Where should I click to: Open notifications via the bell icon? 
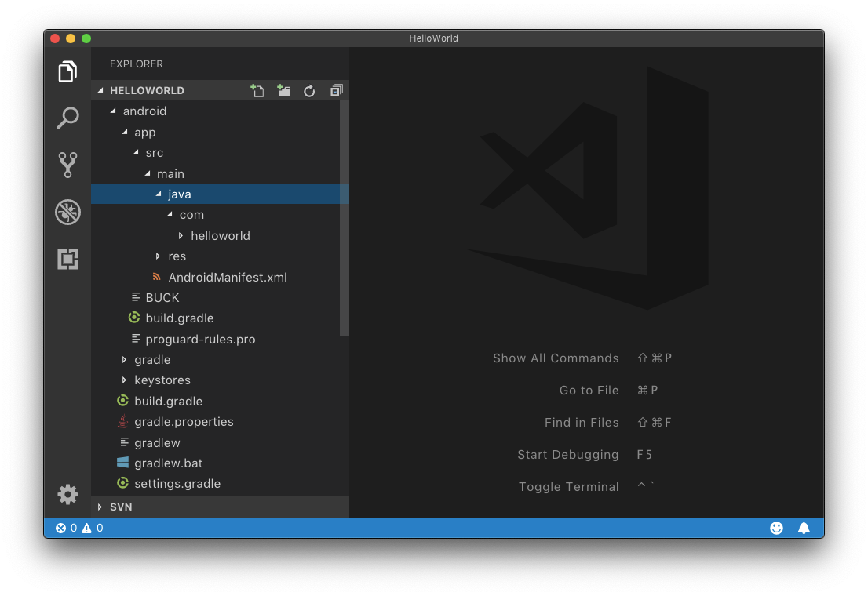(804, 528)
